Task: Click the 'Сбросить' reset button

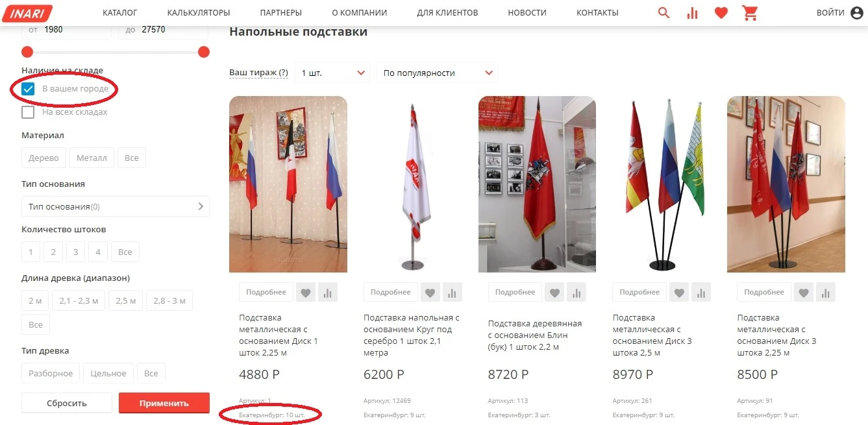Action: pos(67,403)
